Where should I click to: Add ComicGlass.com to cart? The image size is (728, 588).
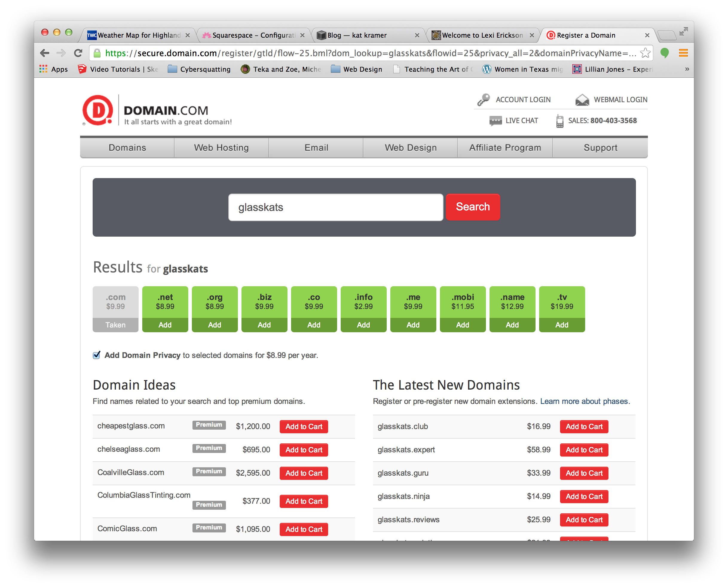[x=304, y=529]
